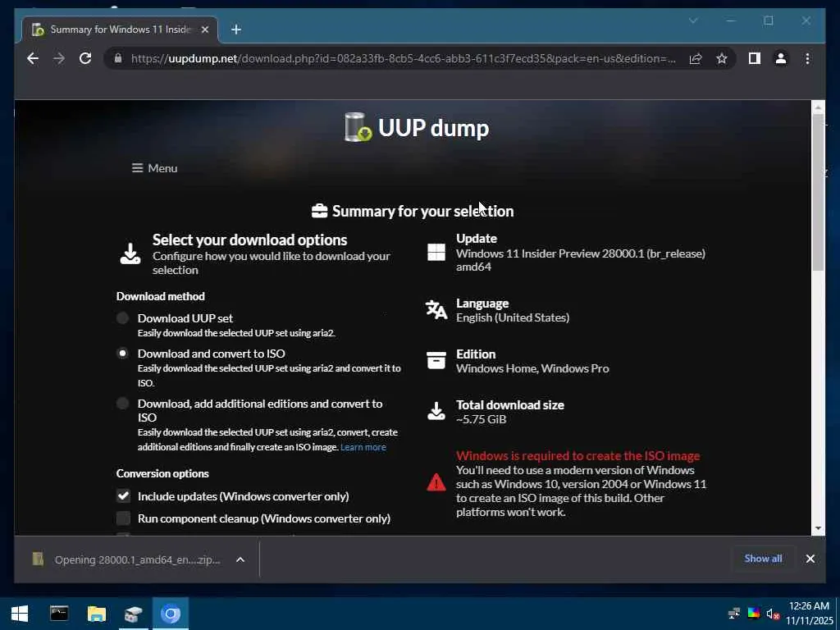Click the browser forward arrow
This screenshot has width=840, height=630.
tap(59, 58)
